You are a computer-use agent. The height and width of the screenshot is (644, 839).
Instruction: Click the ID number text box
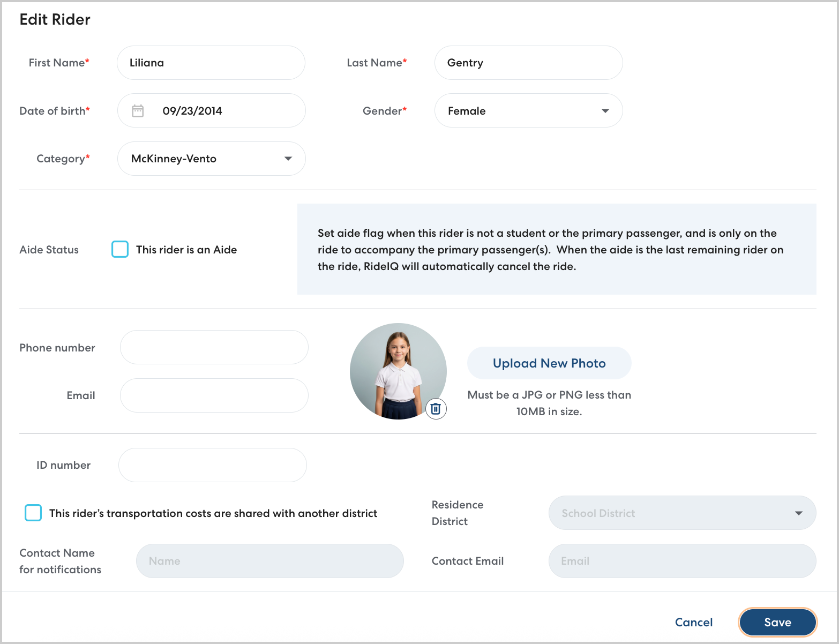[x=212, y=465]
